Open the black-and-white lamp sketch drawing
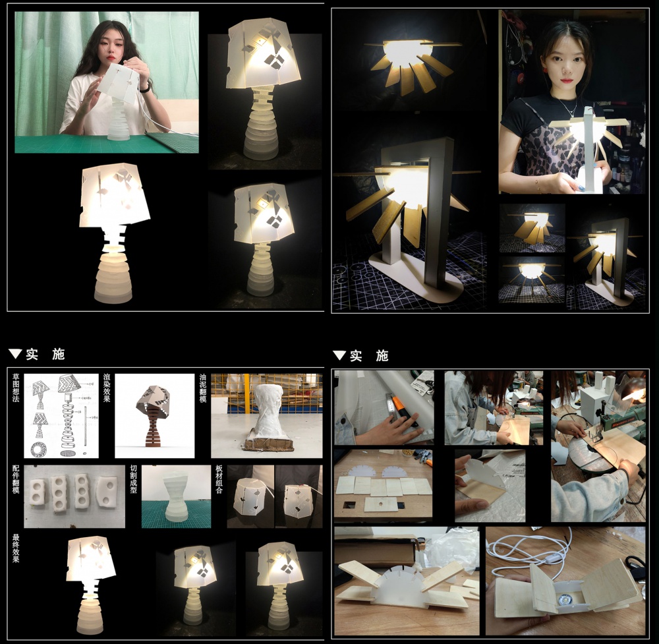 point(62,417)
